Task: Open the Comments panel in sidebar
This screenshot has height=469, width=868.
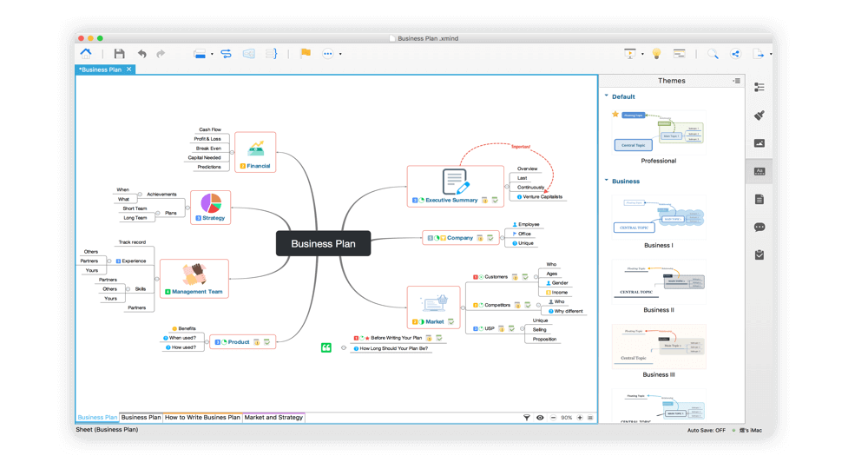Action: pyautogui.click(x=759, y=227)
